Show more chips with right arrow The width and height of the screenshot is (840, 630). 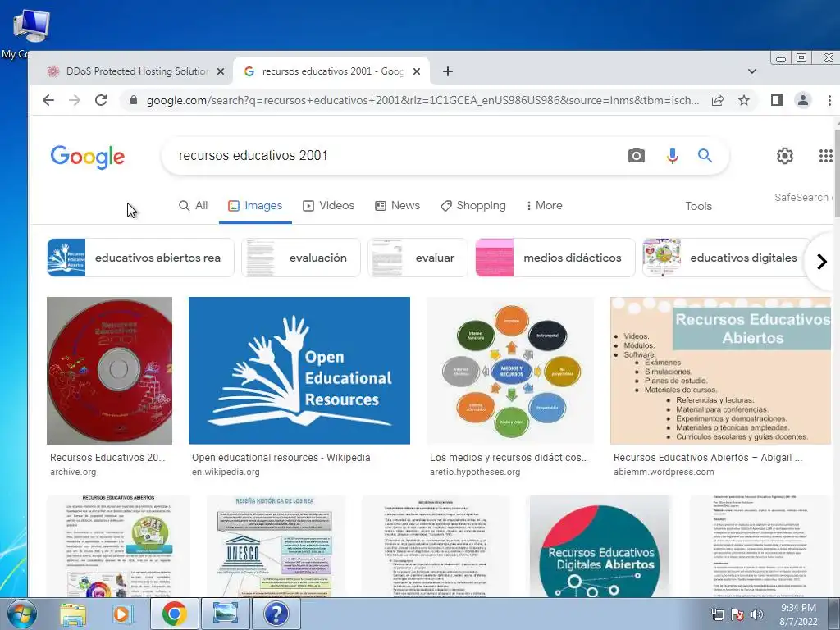[821, 261]
